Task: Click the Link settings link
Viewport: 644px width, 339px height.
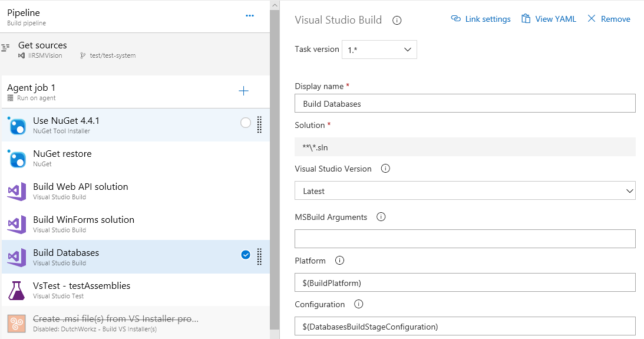Action: click(481, 19)
